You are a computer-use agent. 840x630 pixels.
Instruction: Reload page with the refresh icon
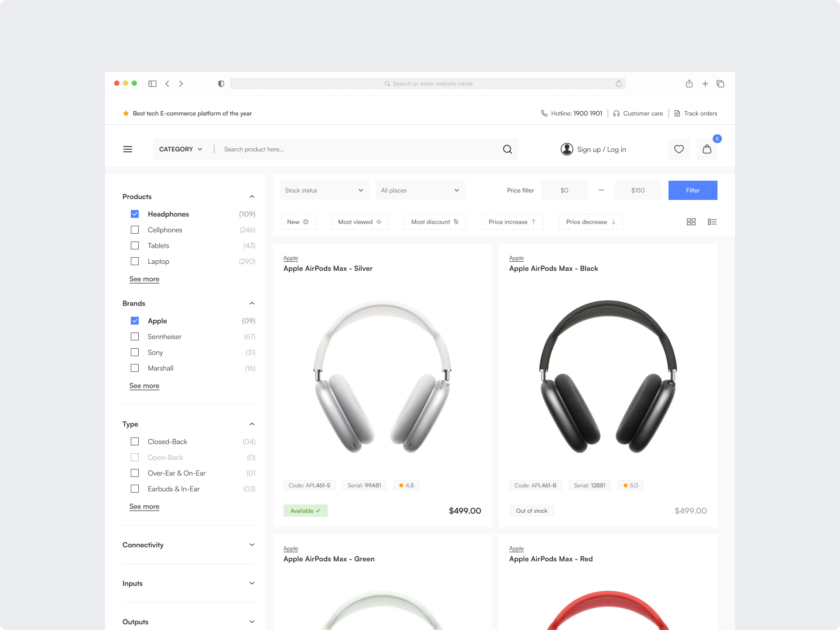[x=619, y=84]
